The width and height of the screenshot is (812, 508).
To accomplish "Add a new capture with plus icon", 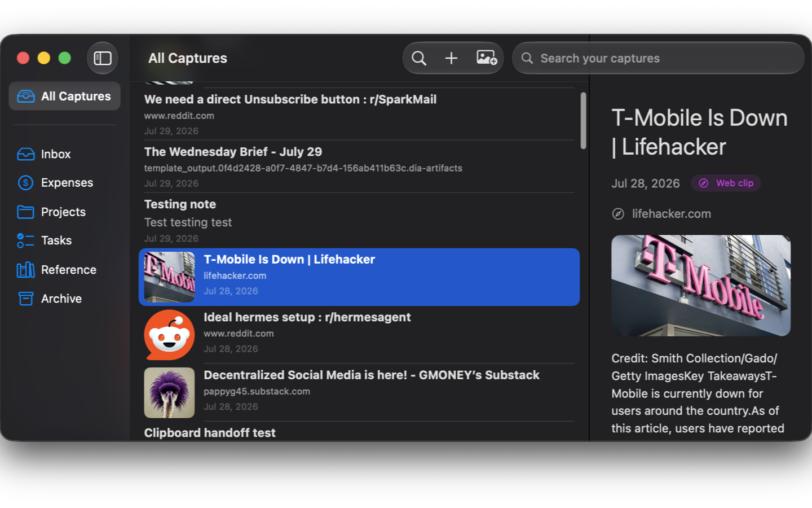I will [x=451, y=58].
